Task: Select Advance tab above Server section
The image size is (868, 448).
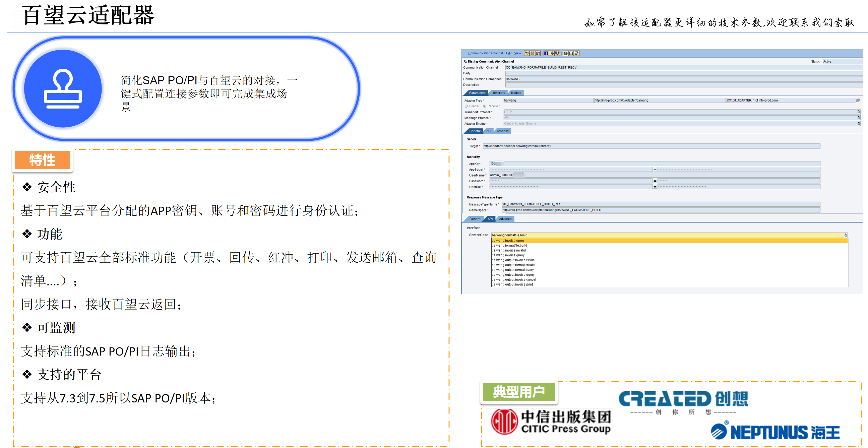Action: (502, 131)
